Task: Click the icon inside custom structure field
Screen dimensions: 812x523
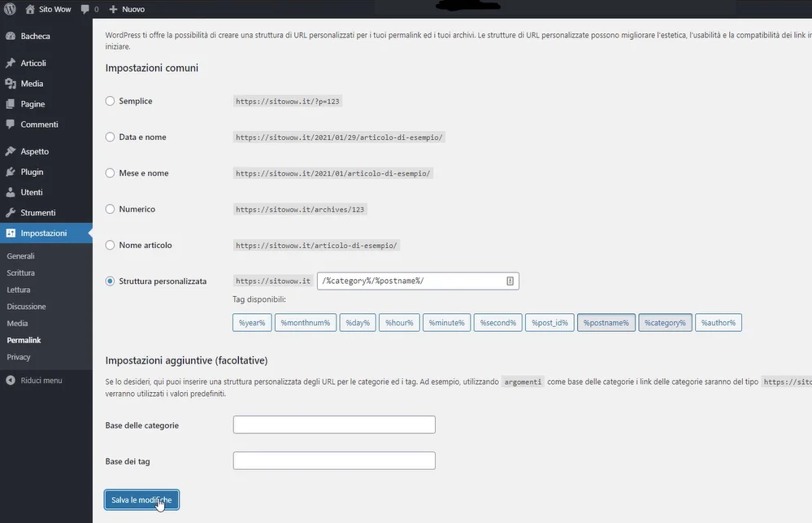Action: click(510, 281)
